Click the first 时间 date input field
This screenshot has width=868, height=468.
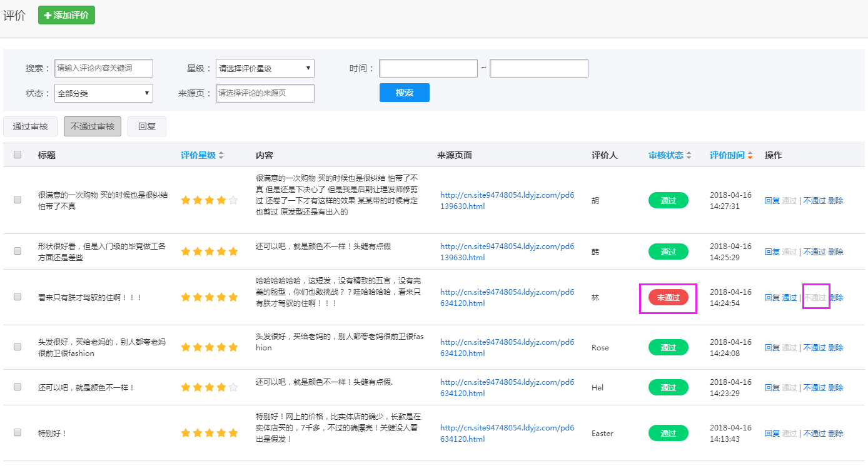point(428,68)
